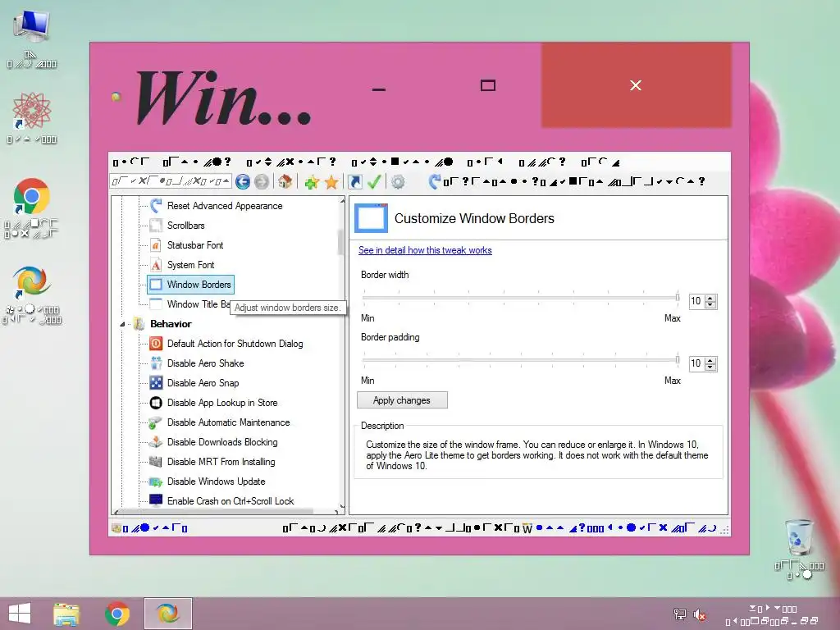Screen dimensions: 840x630
Task: Click the Statusbar Font item icon
Action: [156, 245]
